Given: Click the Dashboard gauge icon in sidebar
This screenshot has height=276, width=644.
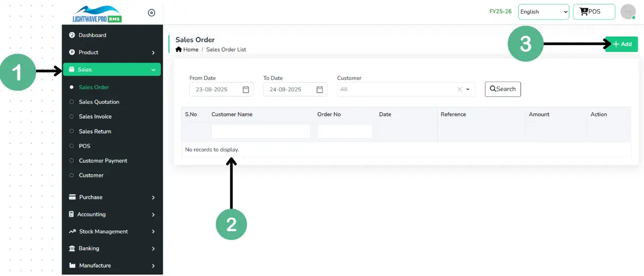Looking at the screenshot, I should coord(72,35).
